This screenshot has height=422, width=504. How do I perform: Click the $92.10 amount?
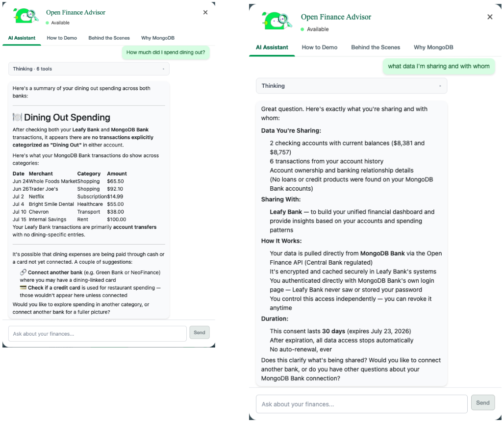pyautogui.click(x=115, y=189)
